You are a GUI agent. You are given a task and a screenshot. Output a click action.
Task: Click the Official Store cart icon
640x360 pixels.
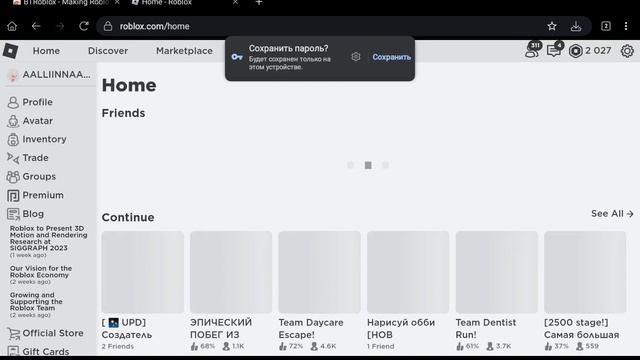pos(13,333)
